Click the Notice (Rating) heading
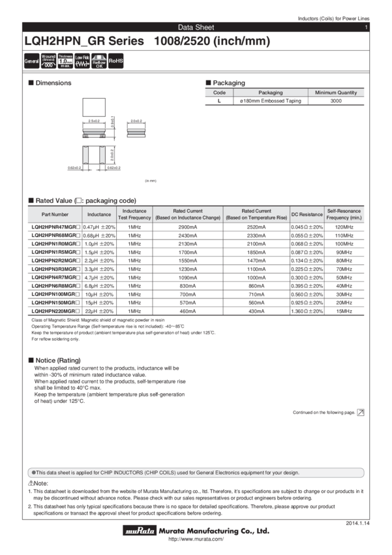Image resolution: width=392 pixels, height=555 pixels. tap(54, 360)
